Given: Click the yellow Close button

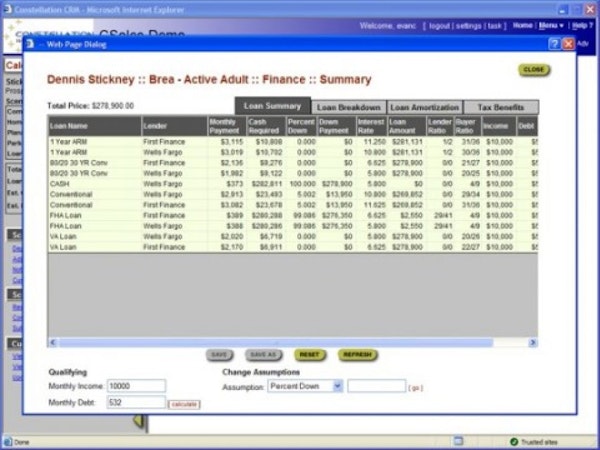Looking at the screenshot, I should [534, 70].
